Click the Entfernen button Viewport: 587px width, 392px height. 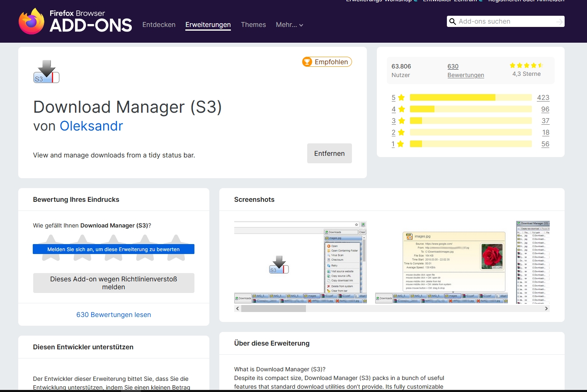click(330, 153)
